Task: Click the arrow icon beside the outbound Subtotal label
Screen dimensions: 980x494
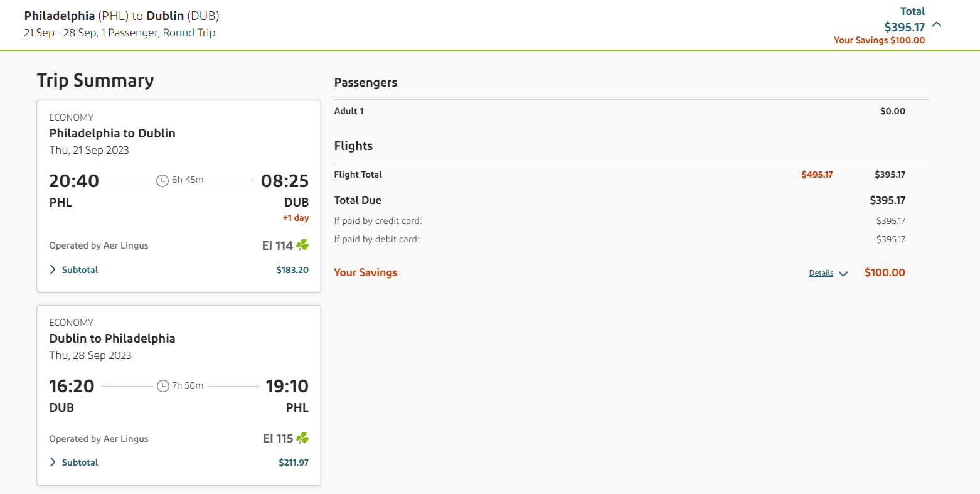Action: (x=52, y=269)
